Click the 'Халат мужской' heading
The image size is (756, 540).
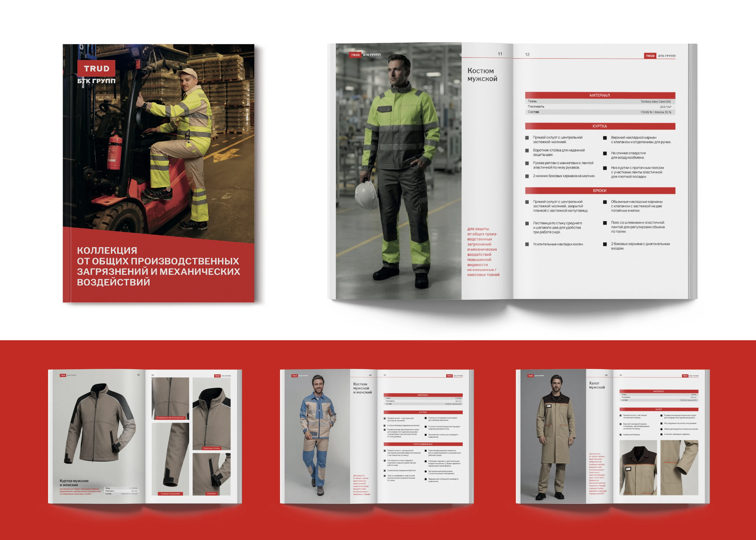pos(597,385)
